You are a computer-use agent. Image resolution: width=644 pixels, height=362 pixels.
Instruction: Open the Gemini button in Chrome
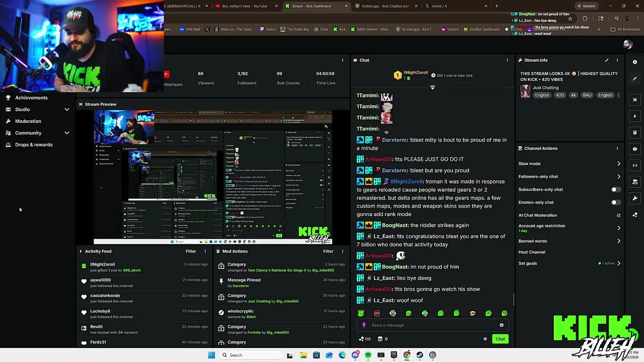pos(586,6)
